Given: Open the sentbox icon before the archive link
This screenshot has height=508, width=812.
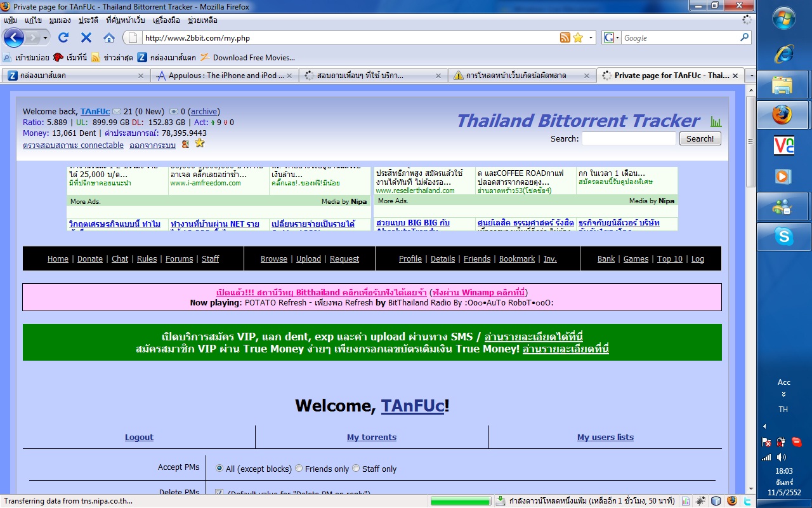Looking at the screenshot, I should pyautogui.click(x=174, y=112).
